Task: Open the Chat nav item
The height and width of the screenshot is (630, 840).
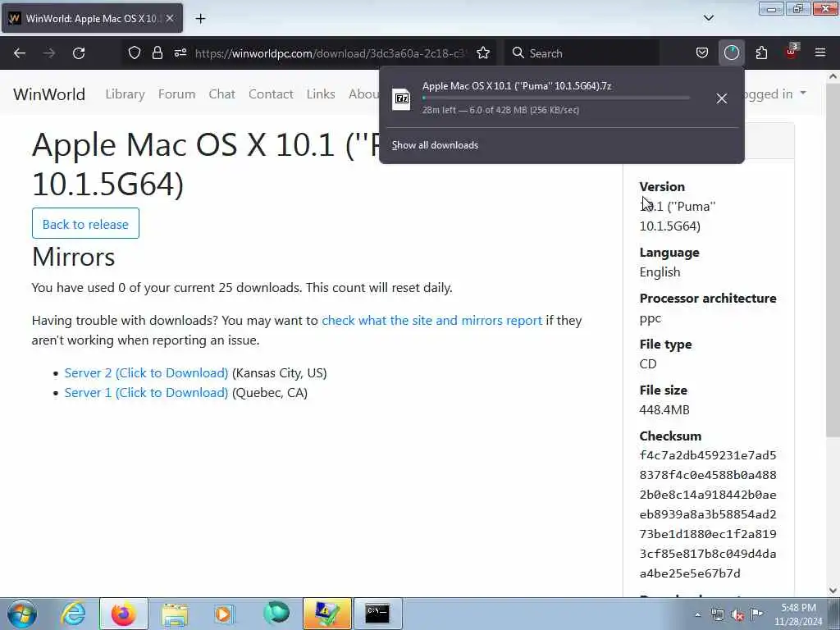Action: pyautogui.click(x=221, y=94)
